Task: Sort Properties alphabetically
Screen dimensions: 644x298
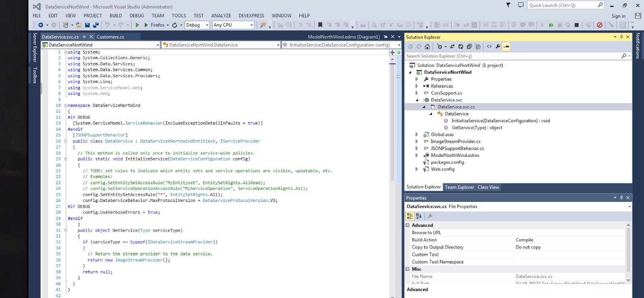Action: click(x=419, y=216)
